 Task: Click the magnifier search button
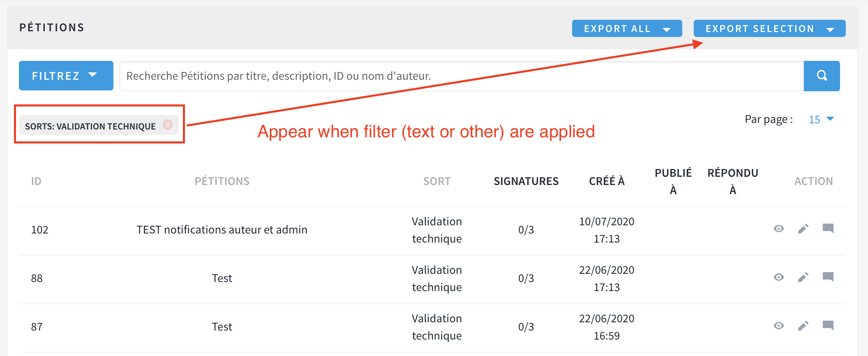(x=822, y=76)
